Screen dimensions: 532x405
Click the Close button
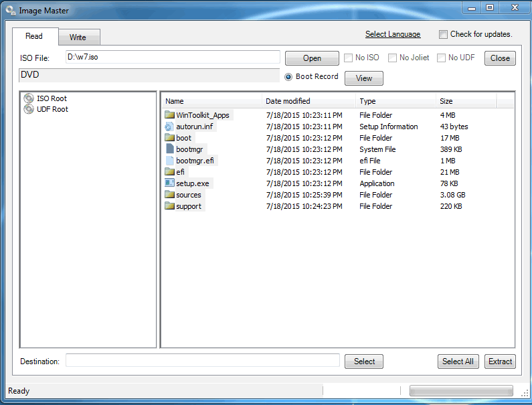(500, 58)
